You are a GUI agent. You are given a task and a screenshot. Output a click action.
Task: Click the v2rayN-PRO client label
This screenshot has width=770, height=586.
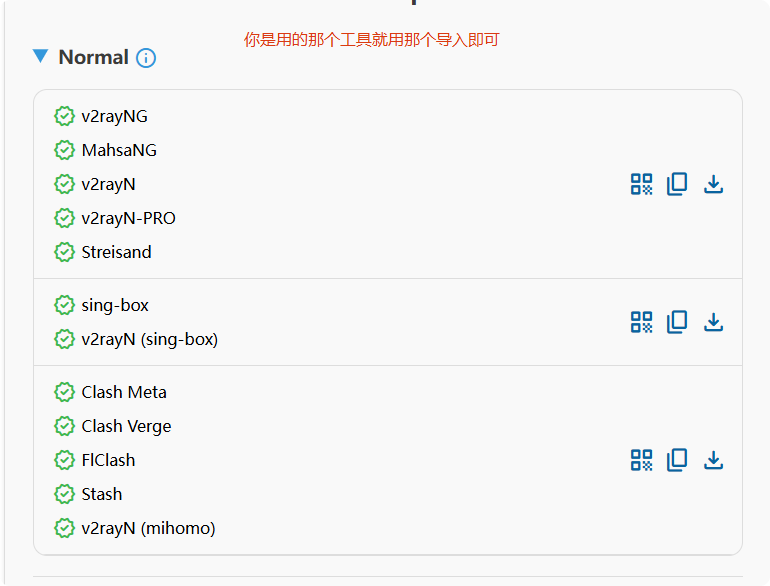128,218
